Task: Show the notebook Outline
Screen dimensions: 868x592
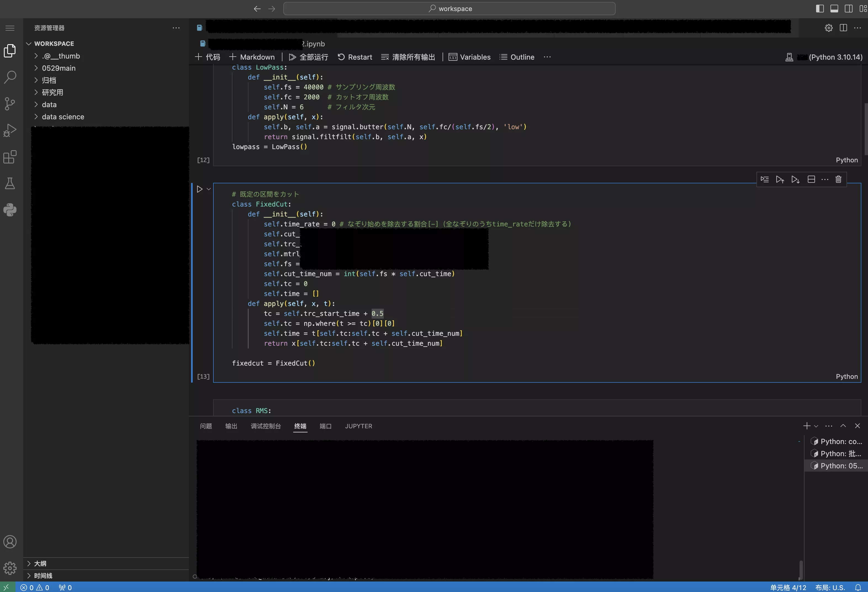Action: pos(517,57)
